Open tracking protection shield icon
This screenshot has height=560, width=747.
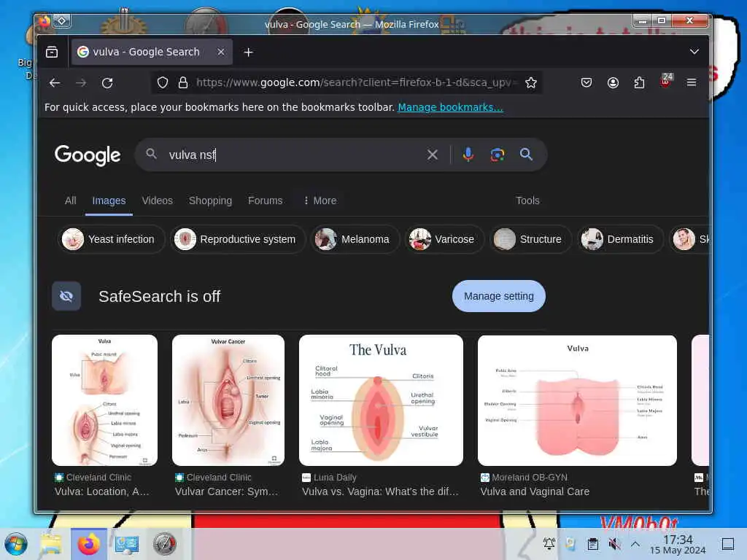(x=163, y=83)
